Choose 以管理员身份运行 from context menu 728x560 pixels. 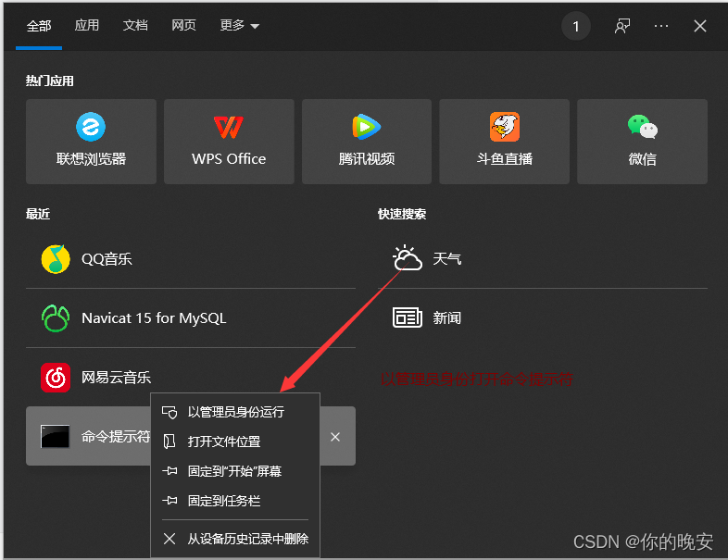[x=235, y=412]
